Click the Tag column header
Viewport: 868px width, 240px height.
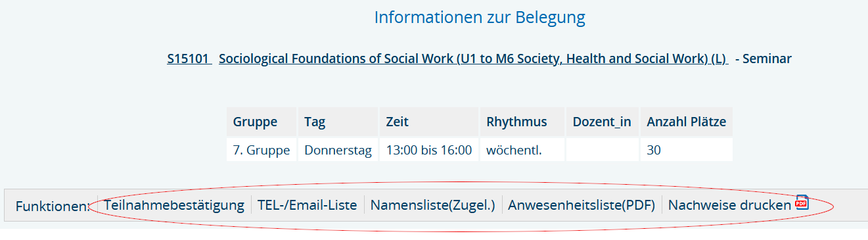tap(338, 122)
